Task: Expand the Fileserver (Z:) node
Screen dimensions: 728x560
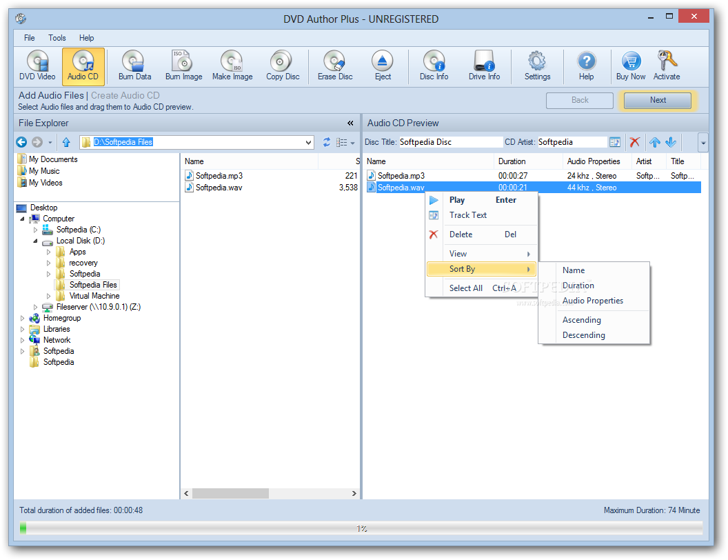Action: (x=35, y=308)
